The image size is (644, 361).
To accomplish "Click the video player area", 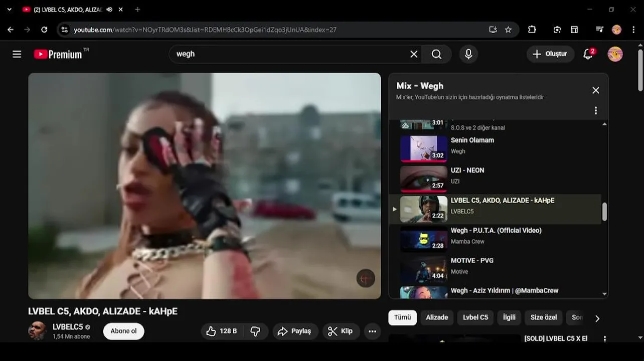I will click(205, 186).
